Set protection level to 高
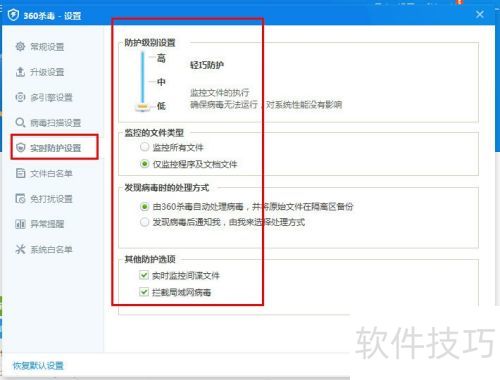Screen dimensions: 500x380 pyautogui.click(x=161, y=58)
